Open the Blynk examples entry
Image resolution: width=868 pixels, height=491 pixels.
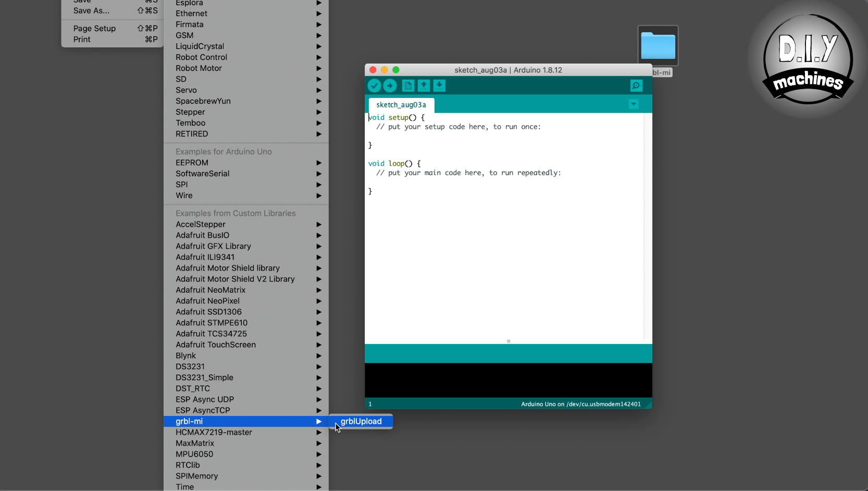(x=246, y=355)
